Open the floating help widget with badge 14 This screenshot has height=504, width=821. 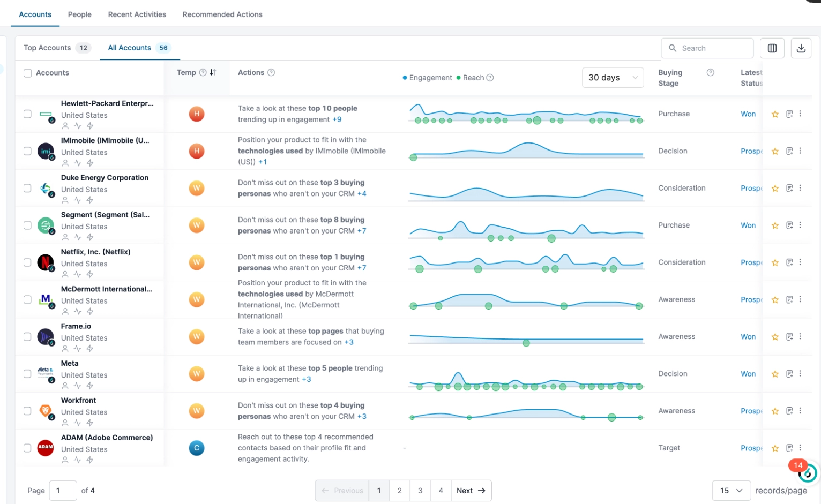807,472
